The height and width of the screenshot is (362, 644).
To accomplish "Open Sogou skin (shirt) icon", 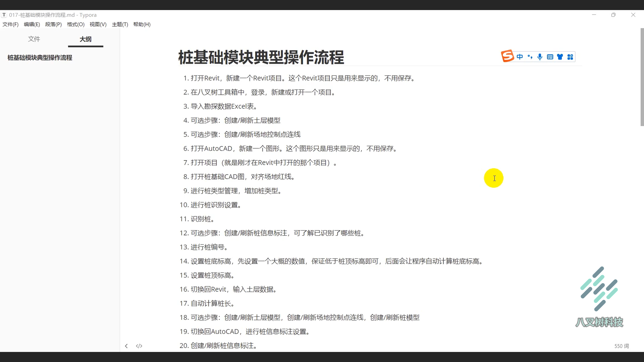I will click(x=560, y=57).
